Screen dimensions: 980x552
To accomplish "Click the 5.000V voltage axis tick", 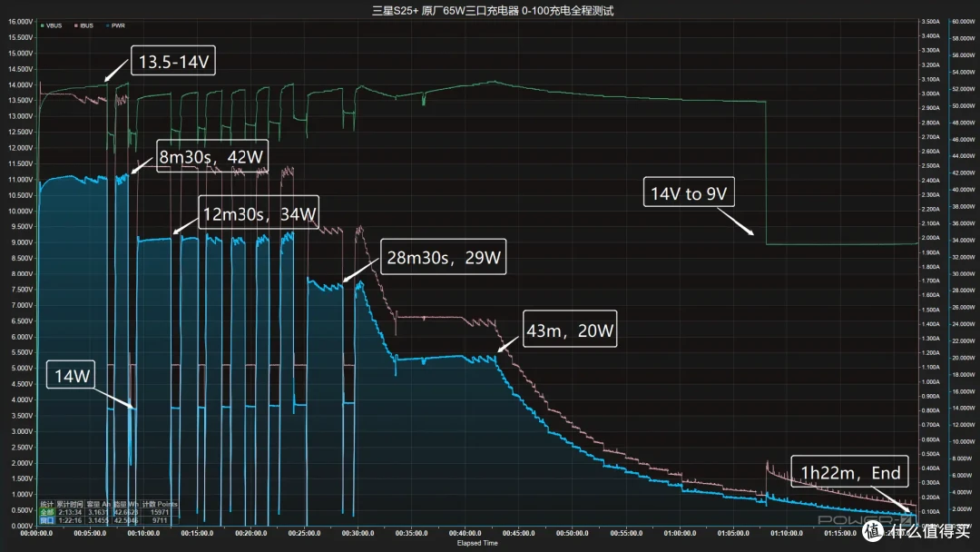I will pyautogui.click(x=22, y=369).
